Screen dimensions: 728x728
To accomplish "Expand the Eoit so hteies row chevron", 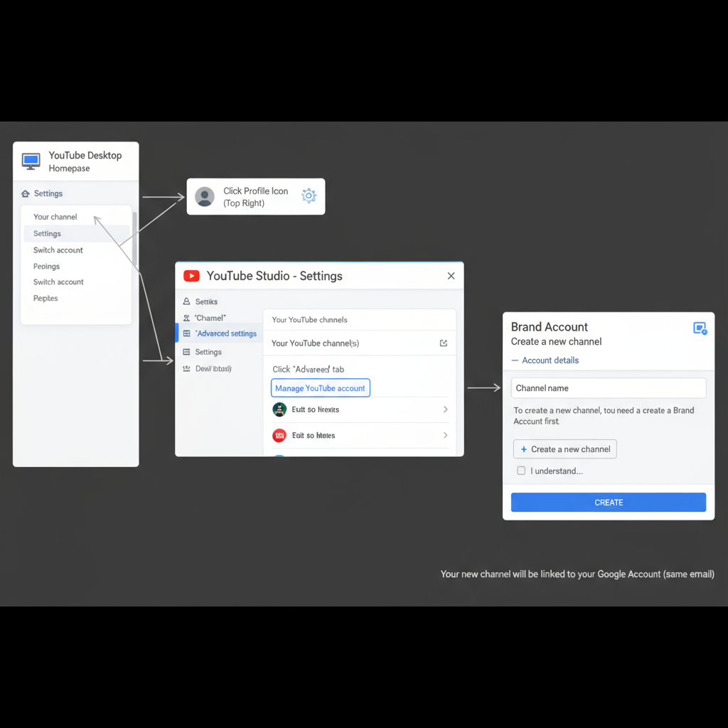I will [445, 436].
